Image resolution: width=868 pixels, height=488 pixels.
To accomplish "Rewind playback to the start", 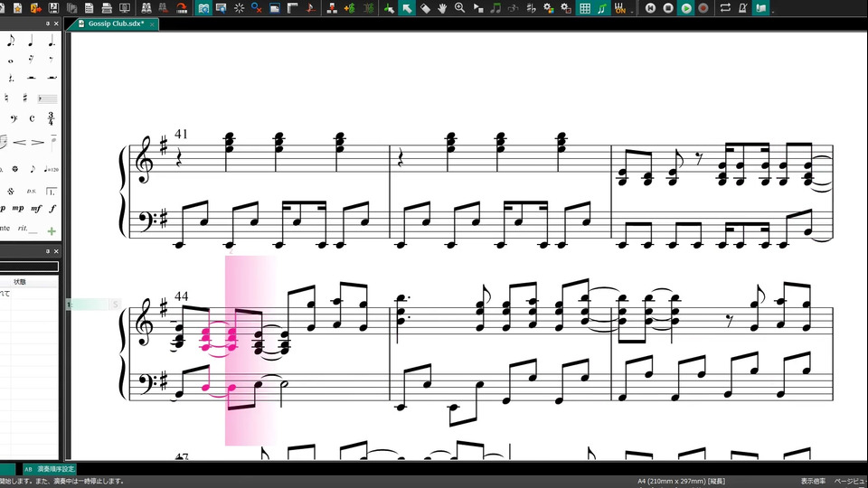I will click(x=650, y=8).
